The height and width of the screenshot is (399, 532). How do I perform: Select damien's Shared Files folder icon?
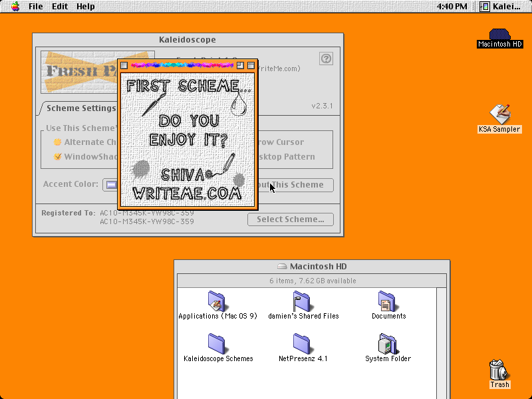(301, 301)
